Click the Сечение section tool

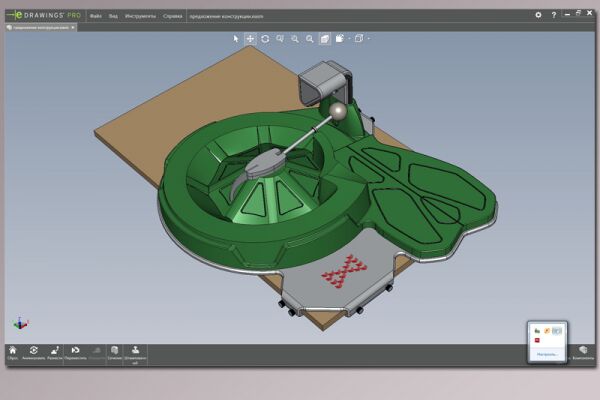pos(114,353)
